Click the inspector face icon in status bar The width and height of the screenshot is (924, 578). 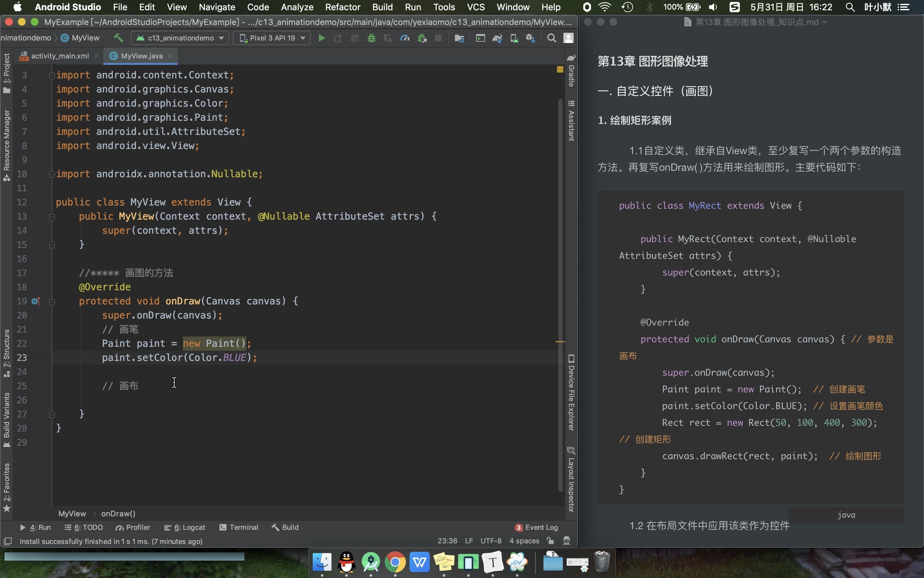pyautogui.click(x=567, y=540)
